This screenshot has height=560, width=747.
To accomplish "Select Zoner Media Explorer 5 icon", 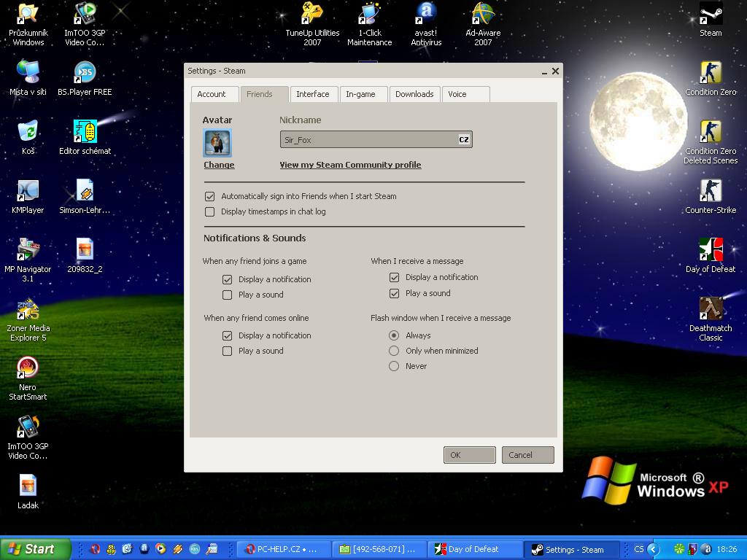I will point(28,319).
